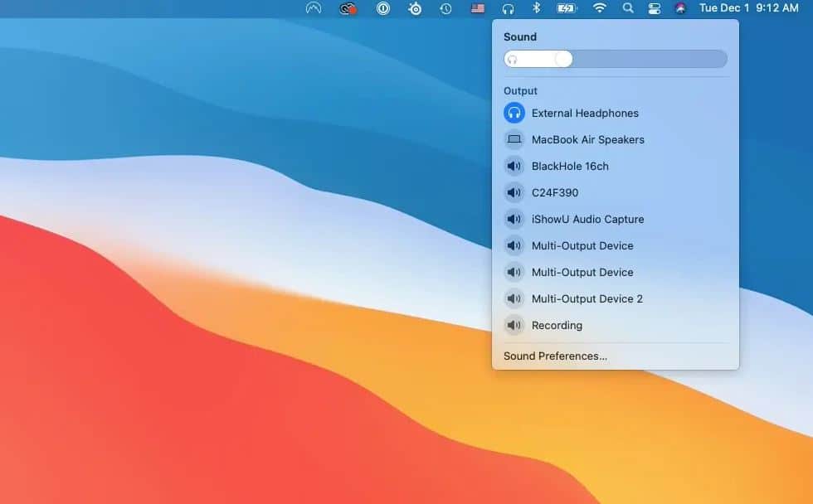Click the small headphone glyph in volume slider
The image size is (813, 504).
(513, 60)
